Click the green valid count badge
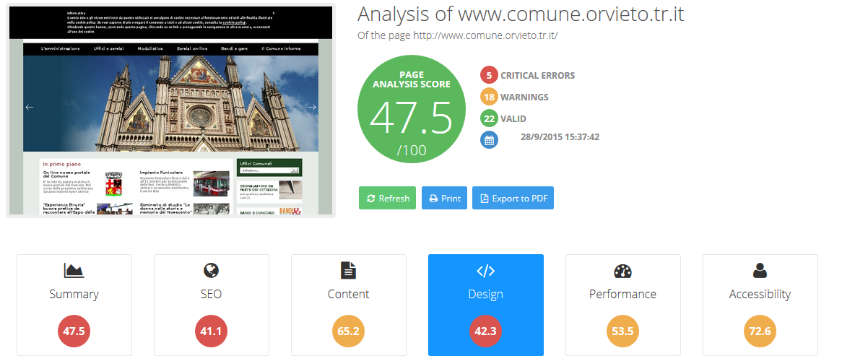Image resolution: width=868 pixels, height=356 pixels. [x=489, y=118]
